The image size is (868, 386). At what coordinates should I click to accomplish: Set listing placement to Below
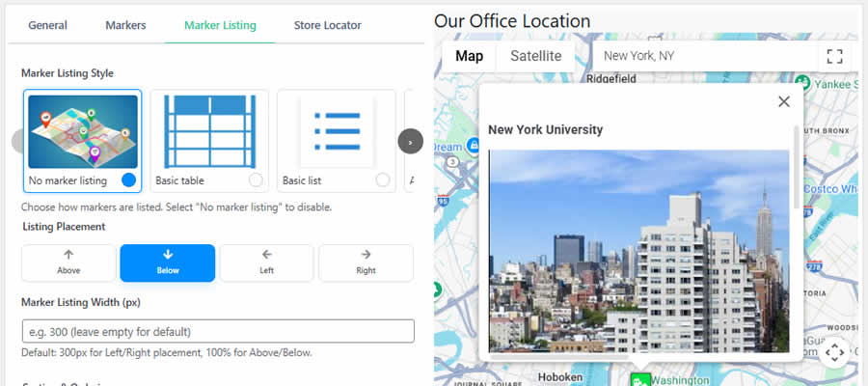pyautogui.click(x=168, y=262)
